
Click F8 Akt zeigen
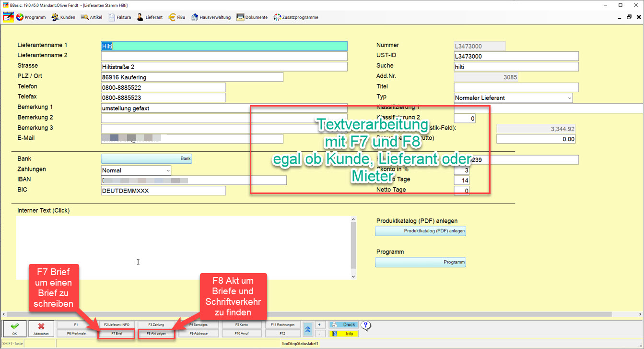156,333
